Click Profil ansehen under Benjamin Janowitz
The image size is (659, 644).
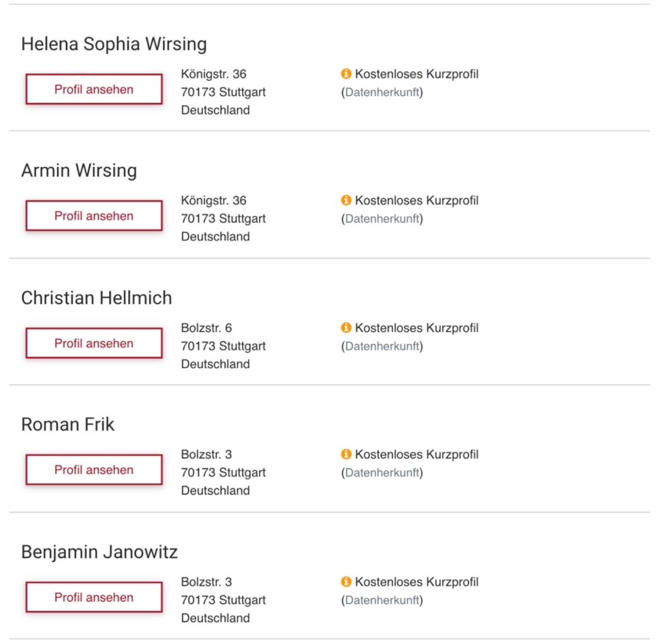point(94,597)
